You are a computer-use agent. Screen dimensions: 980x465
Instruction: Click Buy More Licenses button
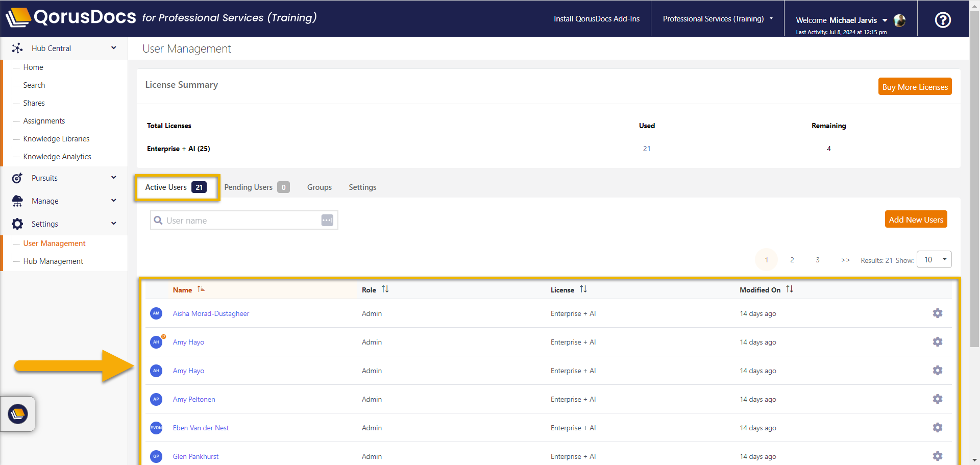pos(915,87)
